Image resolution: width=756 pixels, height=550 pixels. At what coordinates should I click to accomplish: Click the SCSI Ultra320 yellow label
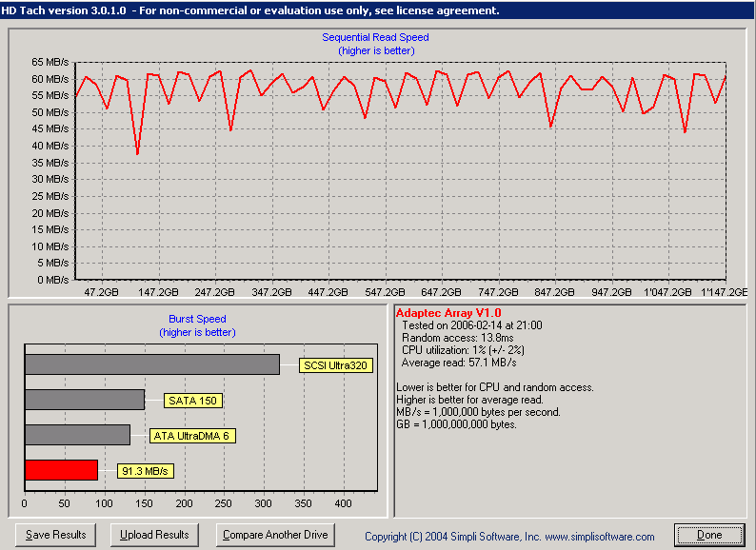click(x=334, y=364)
